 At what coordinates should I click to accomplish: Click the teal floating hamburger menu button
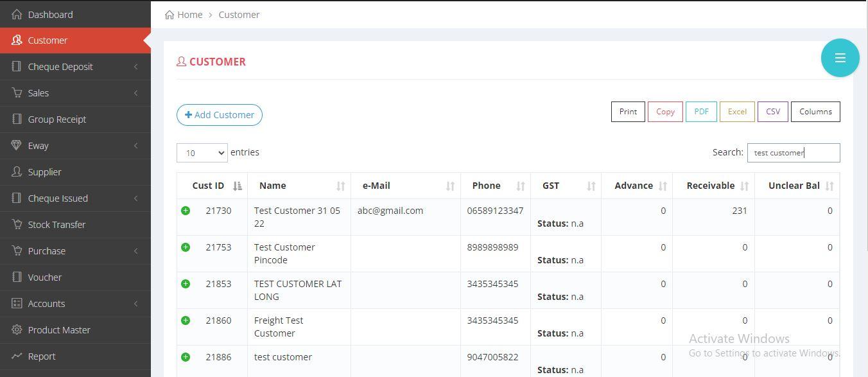click(840, 58)
